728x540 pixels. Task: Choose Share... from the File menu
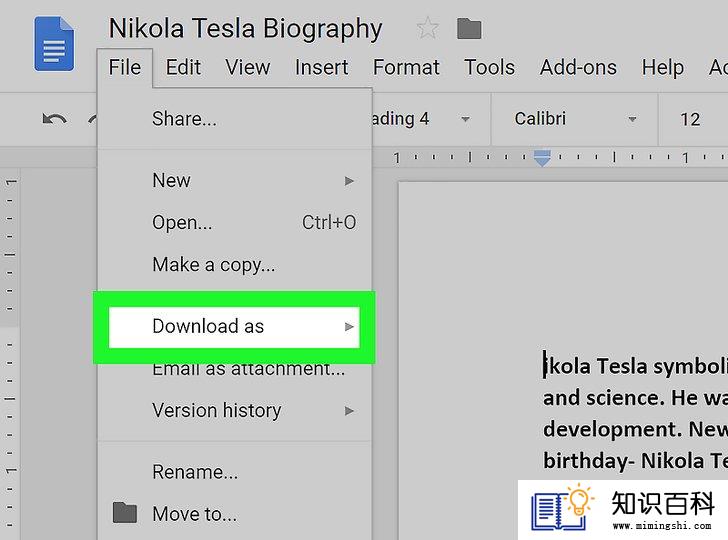coord(234,119)
